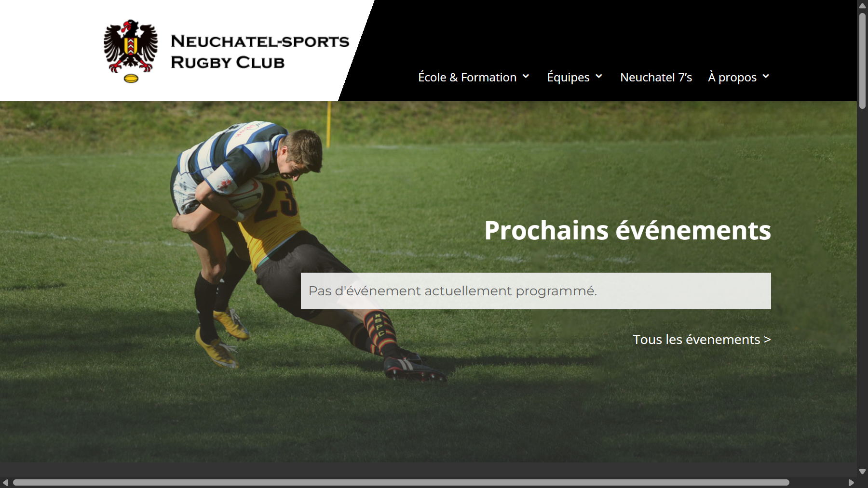This screenshot has width=868, height=488.
Task: Click the vertical scrollbar down arrow
Action: [862, 471]
